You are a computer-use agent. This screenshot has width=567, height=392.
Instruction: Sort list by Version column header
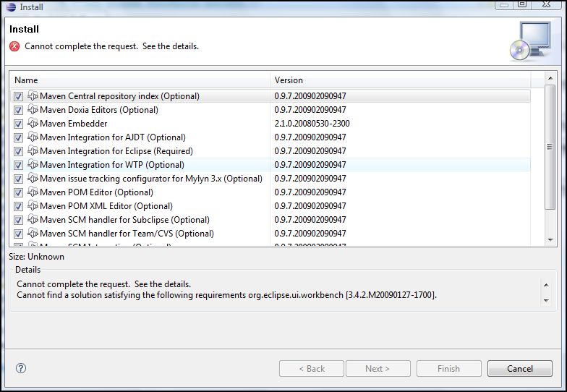[405, 80]
